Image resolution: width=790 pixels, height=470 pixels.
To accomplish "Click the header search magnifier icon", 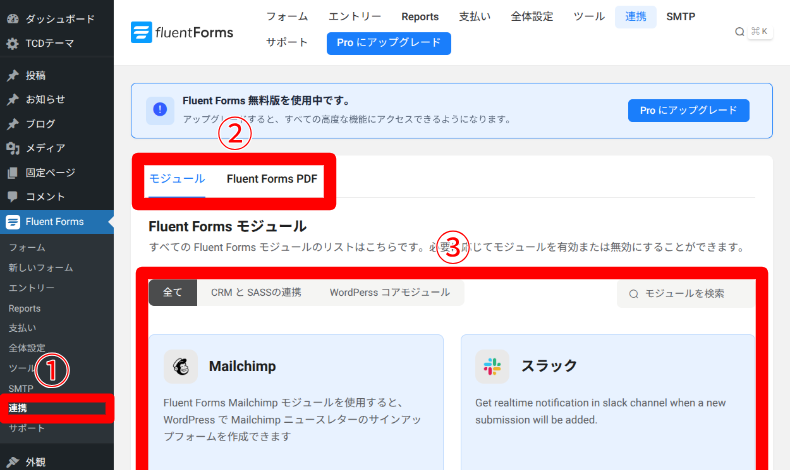I will (x=739, y=32).
